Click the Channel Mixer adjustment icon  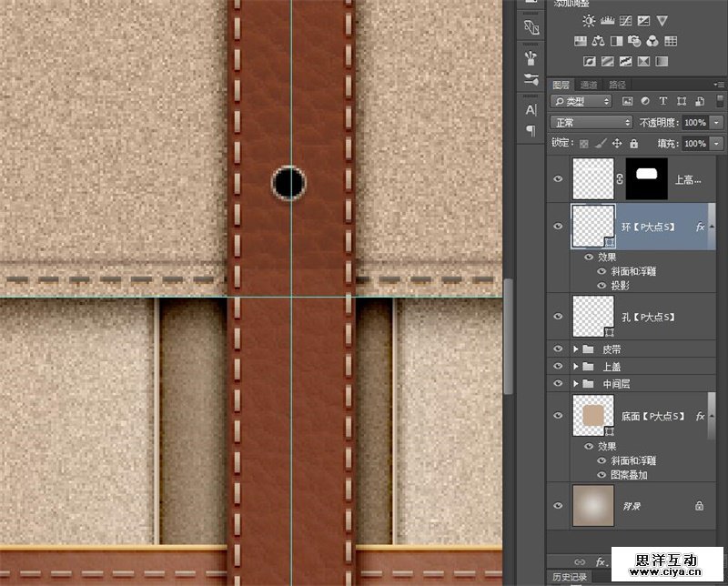(652, 41)
